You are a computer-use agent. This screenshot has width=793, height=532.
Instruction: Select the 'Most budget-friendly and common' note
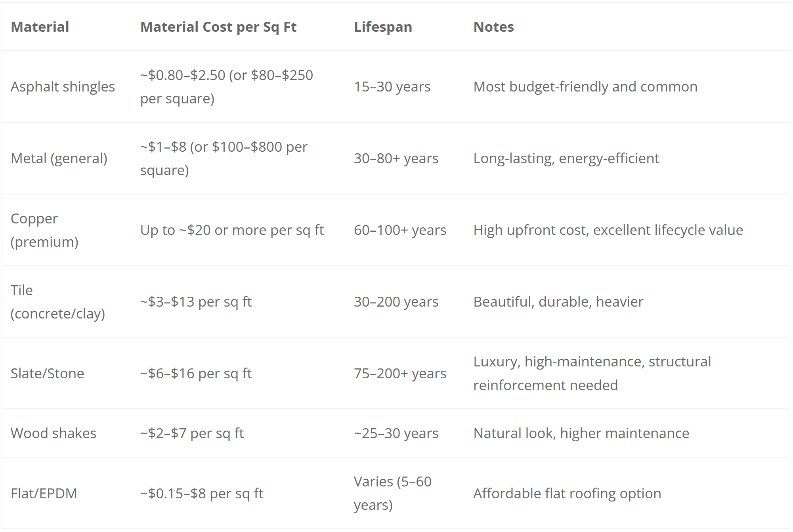pyautogui.click(x=585, y=87)
